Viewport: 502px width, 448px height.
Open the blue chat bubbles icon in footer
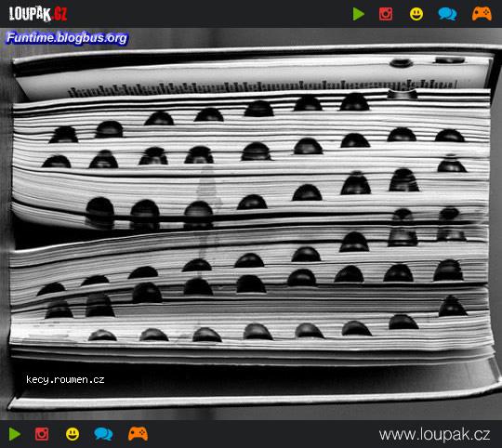(x=103, y=434)
